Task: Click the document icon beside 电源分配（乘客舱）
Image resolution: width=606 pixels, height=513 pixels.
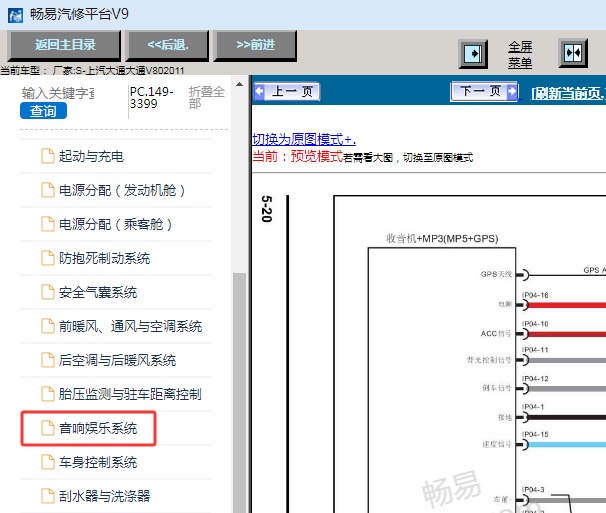Action: [x=48, y=224]
